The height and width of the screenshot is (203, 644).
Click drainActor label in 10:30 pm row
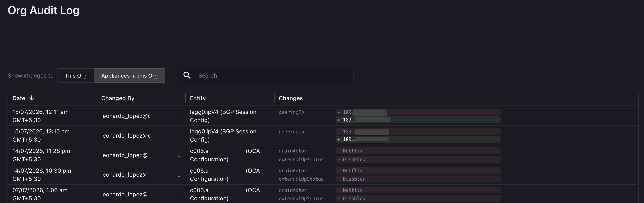pos(292,171)
